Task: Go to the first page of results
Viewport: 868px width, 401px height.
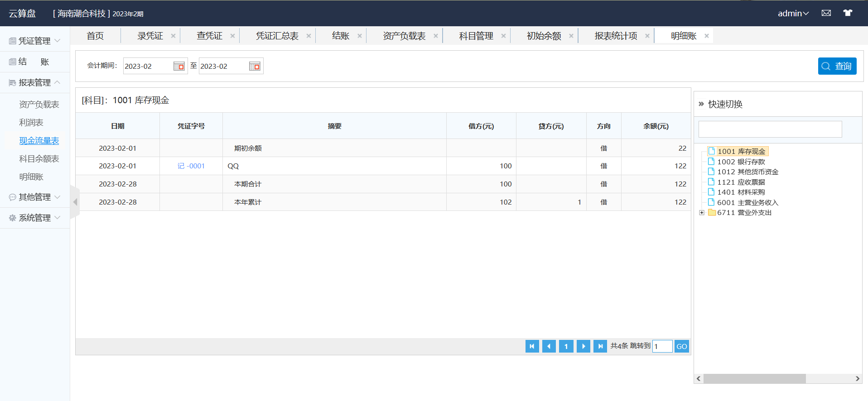Action: (x=532, y=346)
